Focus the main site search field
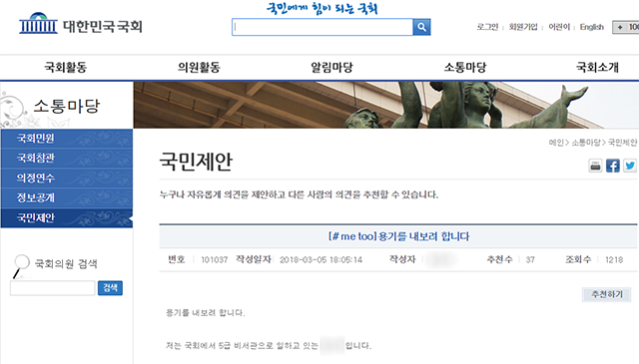Screen dimensions: 639x364 click(322, 27)
